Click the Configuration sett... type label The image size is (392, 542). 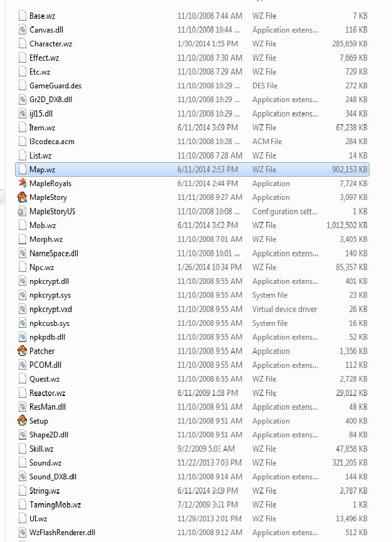tap(285, 211)
